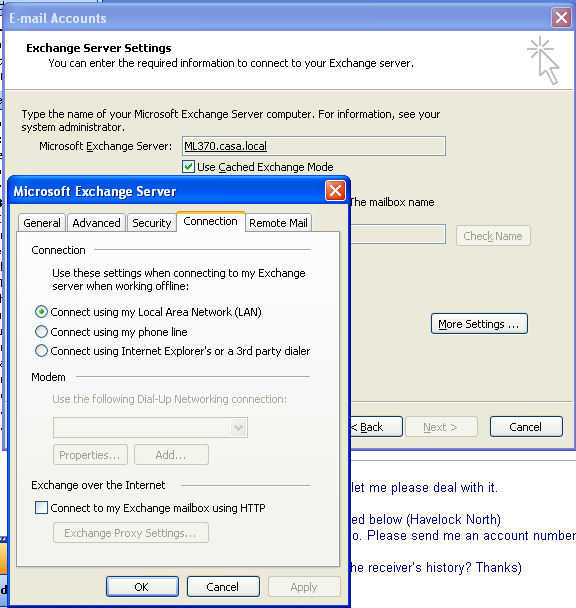Open More Settings in E-mail Accounts
Screen dimensions: 576x608
pos(479,324)
